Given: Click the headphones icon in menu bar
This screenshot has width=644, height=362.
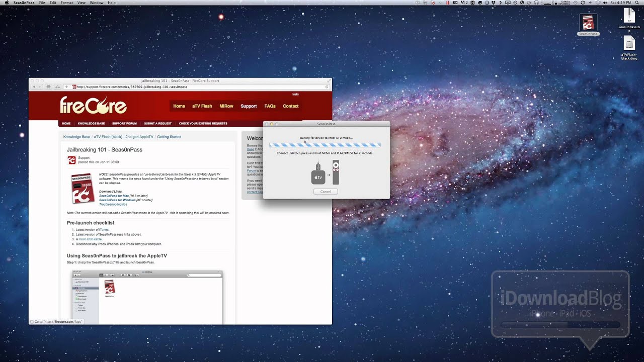Looking at the screenshot, I should 536,3.
